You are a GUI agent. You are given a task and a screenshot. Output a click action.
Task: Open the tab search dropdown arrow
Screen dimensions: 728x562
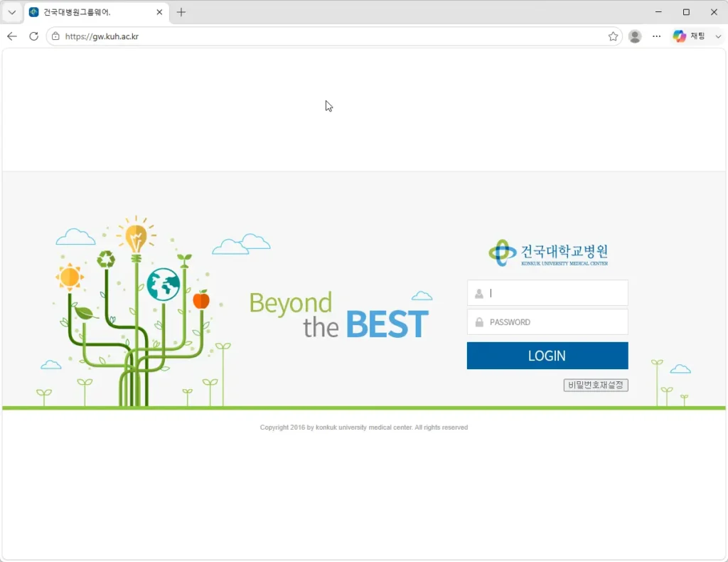[x=12, y=12]
